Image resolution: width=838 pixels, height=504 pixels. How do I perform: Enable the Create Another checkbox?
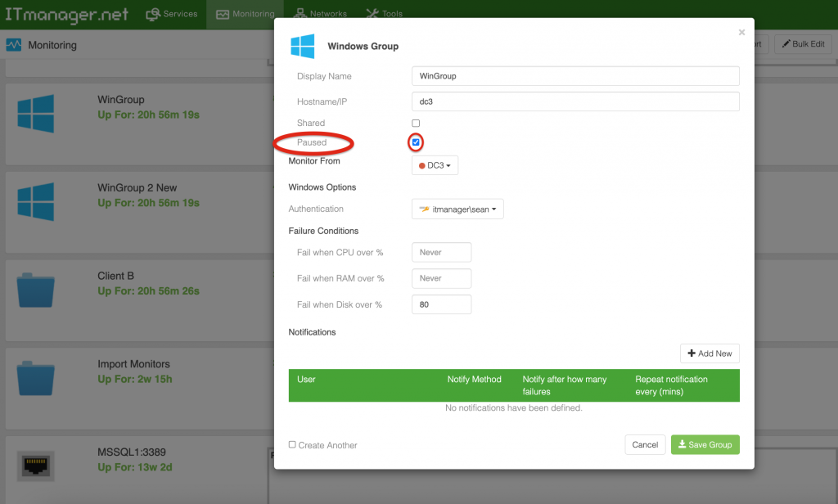pyautogui.click(x=292, y=444)
